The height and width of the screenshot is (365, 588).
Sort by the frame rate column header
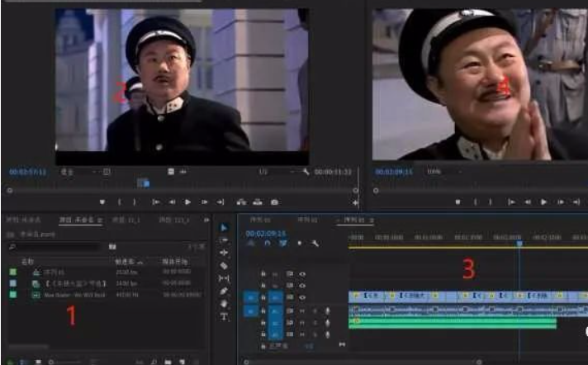click(129, 262)
